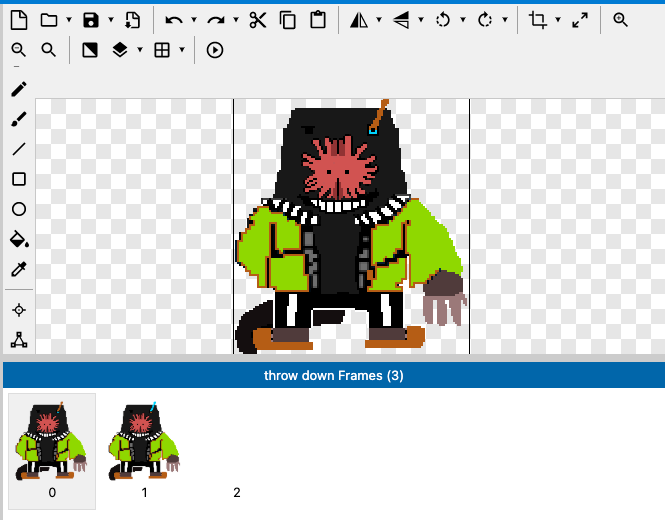Rotate the image clockwise
The height and width of the screenshot is (520, 665).
pos(485,20)
